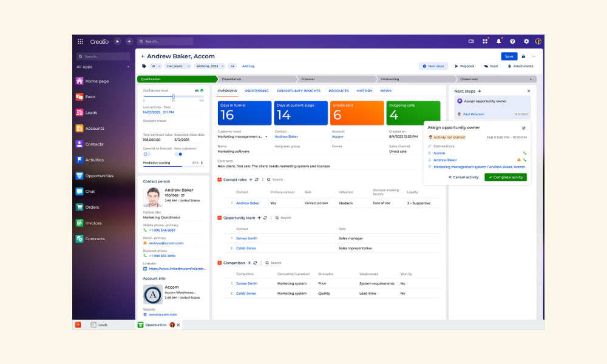This screenshot has width=607, height=364.
Task: Add a new competitor with plus icon
Action: [249, 263]
